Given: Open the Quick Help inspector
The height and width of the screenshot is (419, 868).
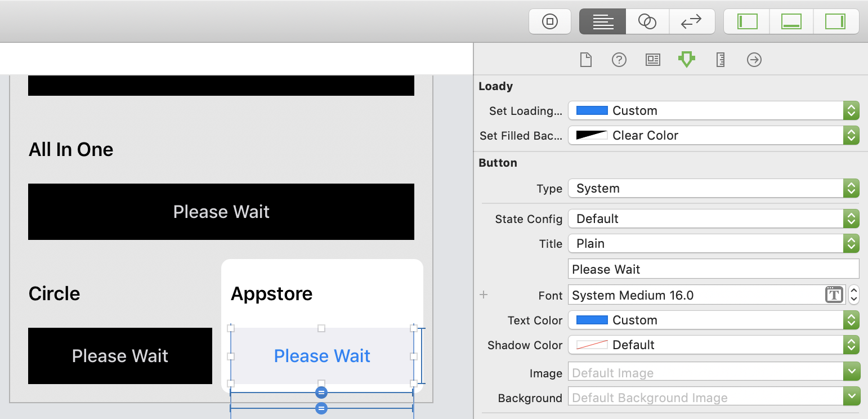Looking at the screenshot, I should pos(619,60).
